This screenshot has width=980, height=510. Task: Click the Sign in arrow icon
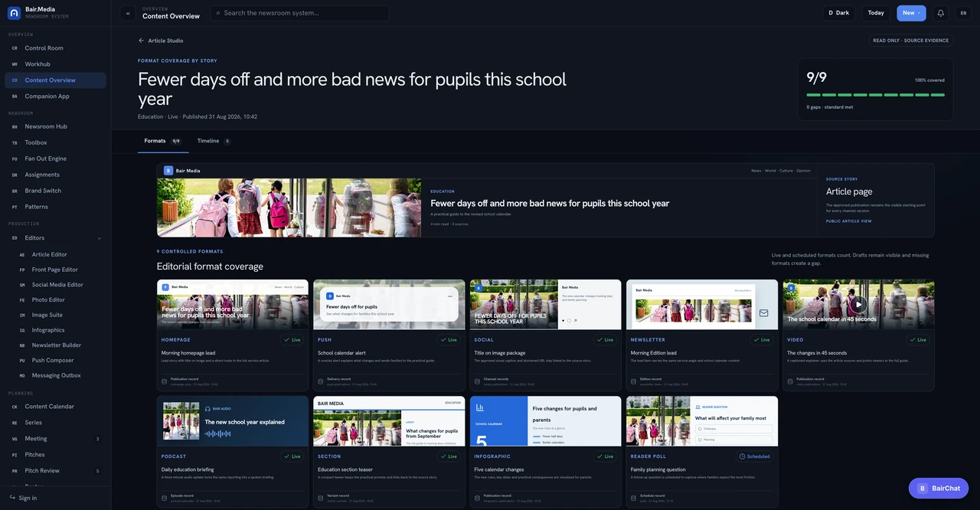[x=12, y=498]
